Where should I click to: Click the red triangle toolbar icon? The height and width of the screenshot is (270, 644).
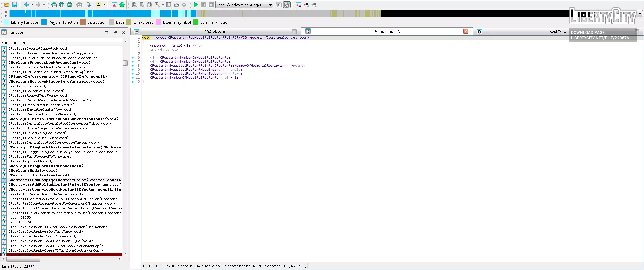[x=114, y=5]
